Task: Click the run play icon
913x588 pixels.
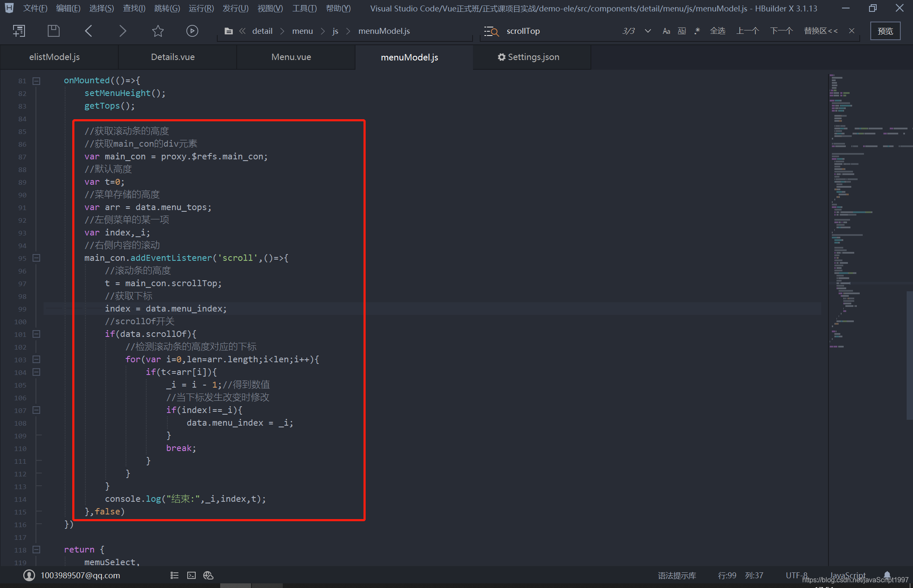Action: point(192,31)
